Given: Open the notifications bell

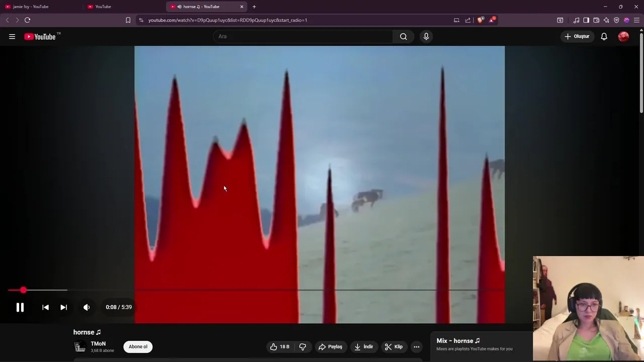Looking at the screenshot, I should [x=604, y=36].
